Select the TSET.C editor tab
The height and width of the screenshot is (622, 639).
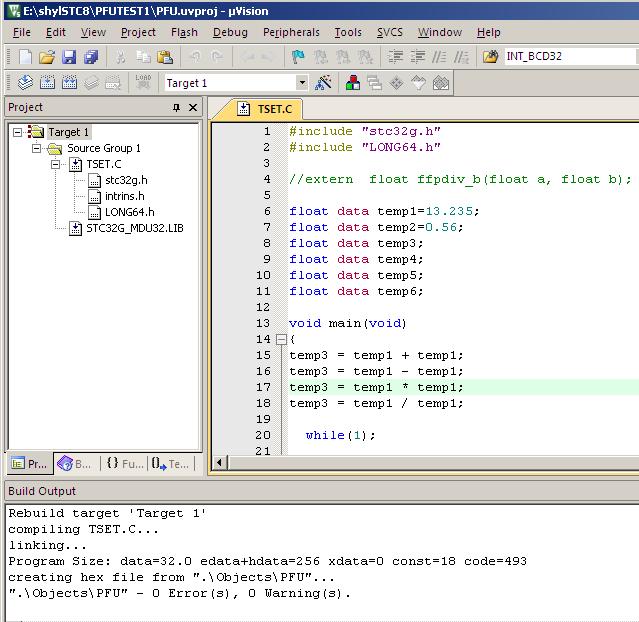[x=265, y=109]
